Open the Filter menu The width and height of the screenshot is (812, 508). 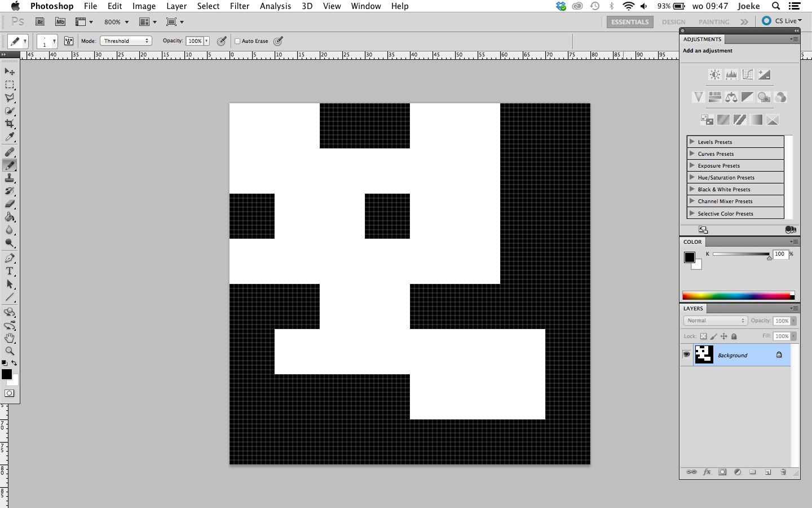[x=240, y=6]
